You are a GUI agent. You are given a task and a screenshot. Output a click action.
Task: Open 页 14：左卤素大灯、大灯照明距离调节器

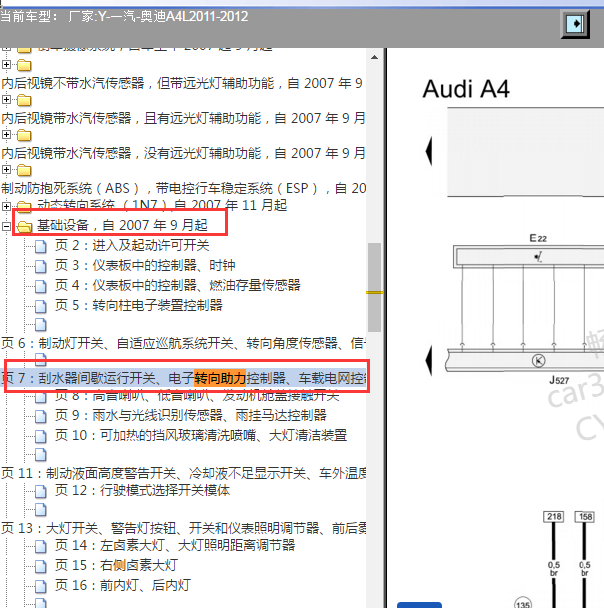(175, 546)
